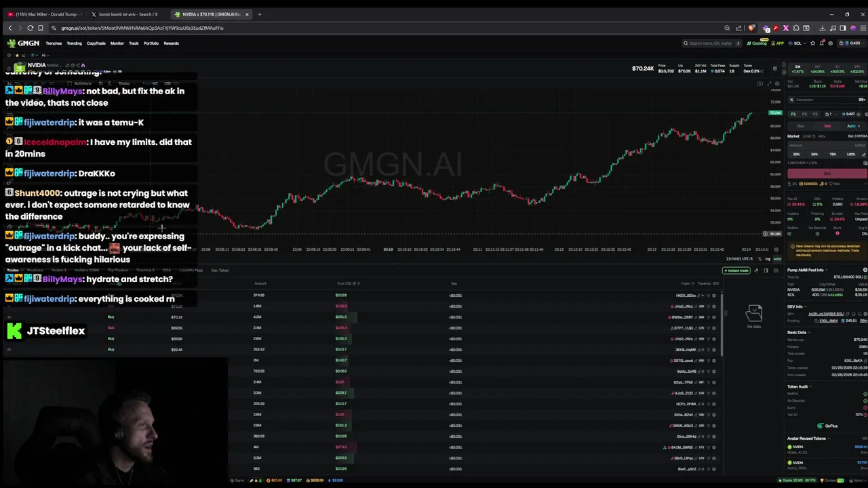Image resolution: width=868 pixels, height=488 pixels.
Task: Open the browser downloads icon
Action: pos(823,28)
